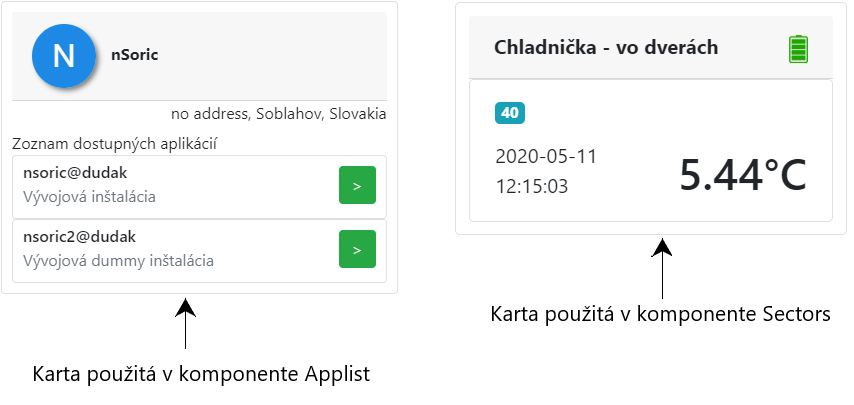The image size is (854, 405).
Task: Open nsoric@dudak app with green arrow button
Action: 357,185
